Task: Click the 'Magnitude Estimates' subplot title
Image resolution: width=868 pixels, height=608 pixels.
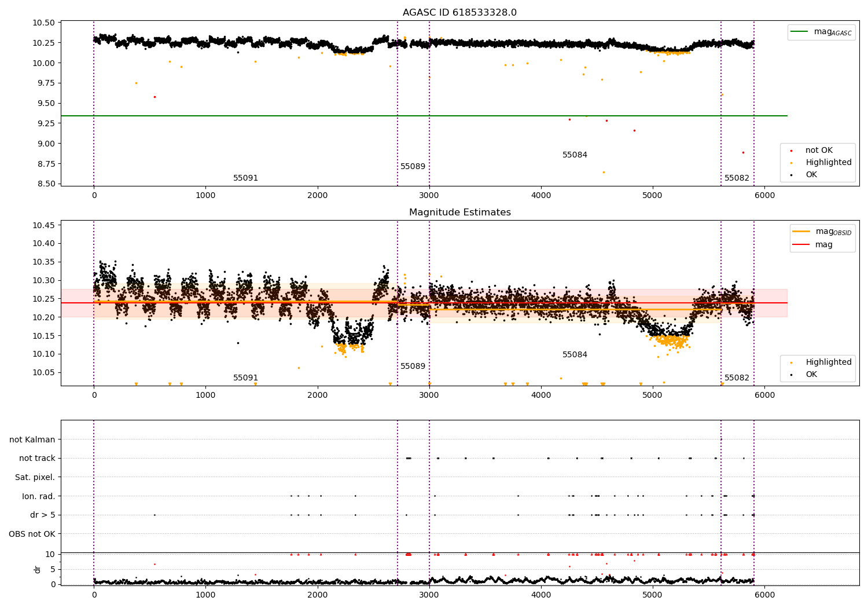Action: [x=459, y=213]
